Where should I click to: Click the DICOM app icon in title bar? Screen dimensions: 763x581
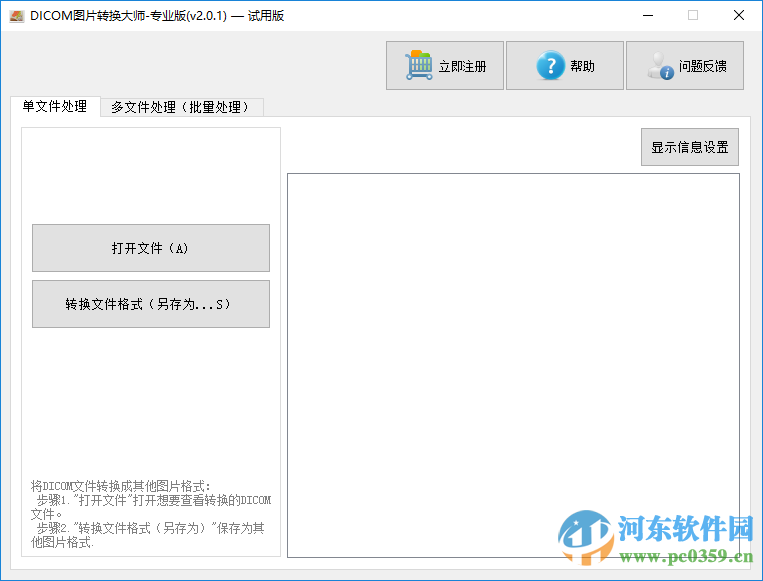[17, 16]
